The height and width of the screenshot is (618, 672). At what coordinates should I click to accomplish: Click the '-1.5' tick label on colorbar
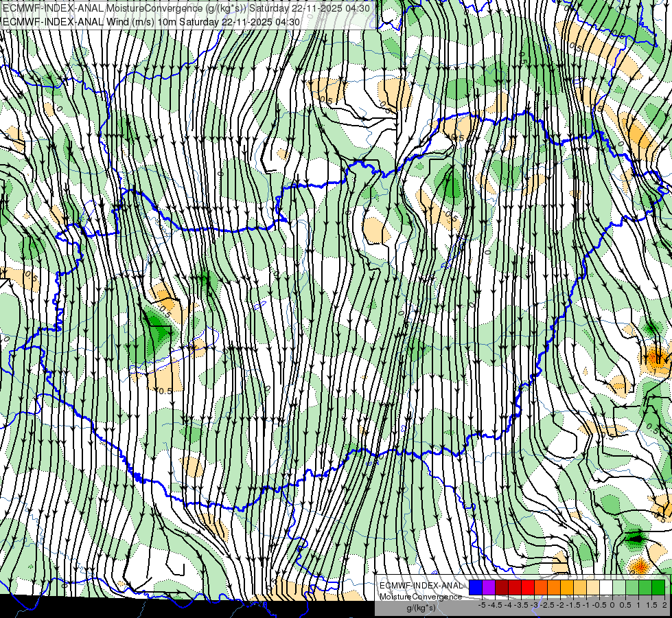point(572,605)
